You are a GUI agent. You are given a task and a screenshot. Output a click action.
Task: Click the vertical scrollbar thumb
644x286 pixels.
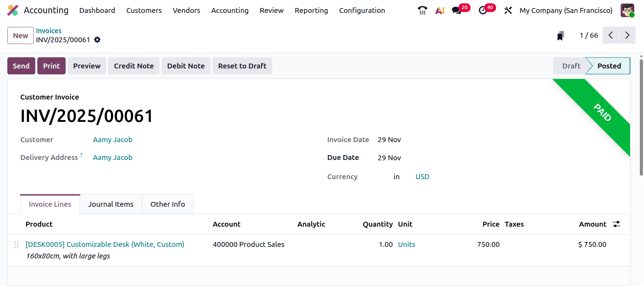641,117
